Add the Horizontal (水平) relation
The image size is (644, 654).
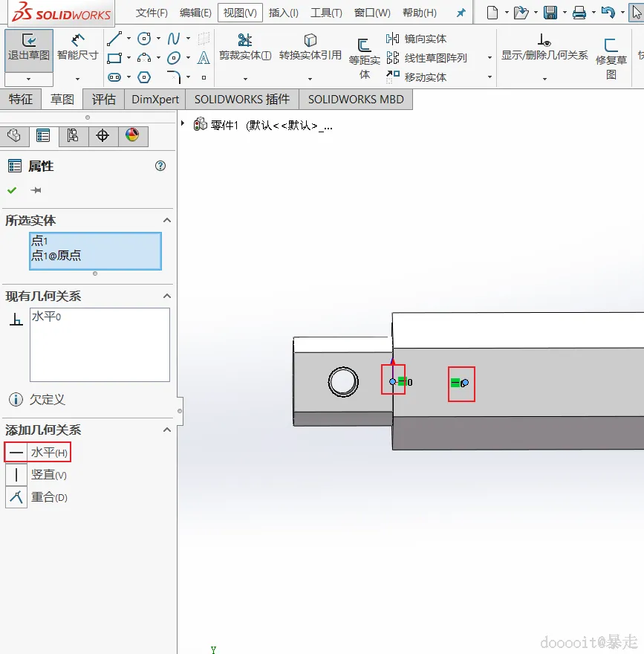click(x=38, y=452)
